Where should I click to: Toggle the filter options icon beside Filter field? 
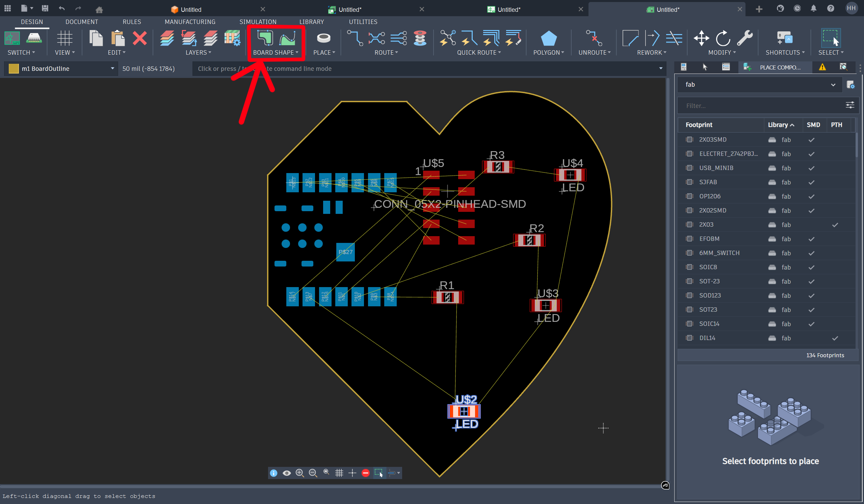pos(849,105)
